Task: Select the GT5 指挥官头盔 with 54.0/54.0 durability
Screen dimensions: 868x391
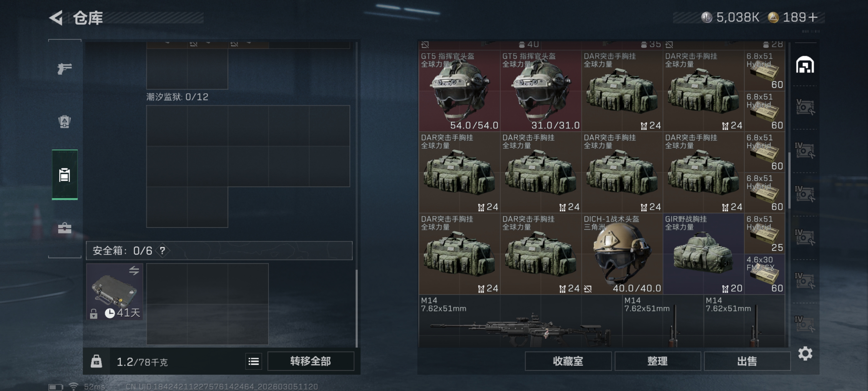Action: coord(459,91)
